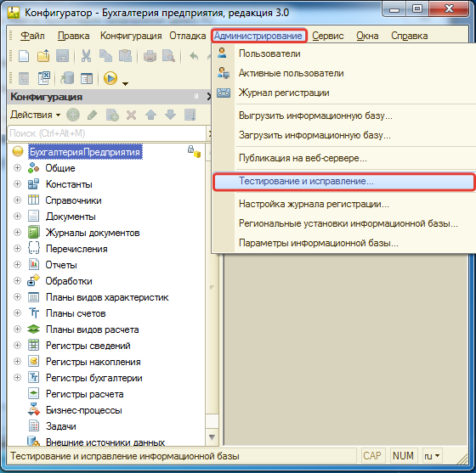Click the search field Поиск (Ctrl+Alt+M)
Viewport: 476px width, 473px height.
pyautogui.click(x=106, y=133)
